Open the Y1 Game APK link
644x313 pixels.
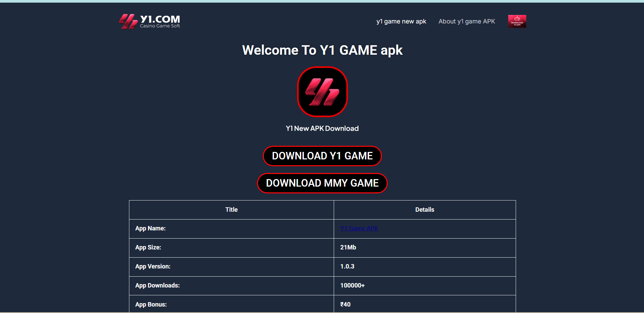tap(359, 228)
